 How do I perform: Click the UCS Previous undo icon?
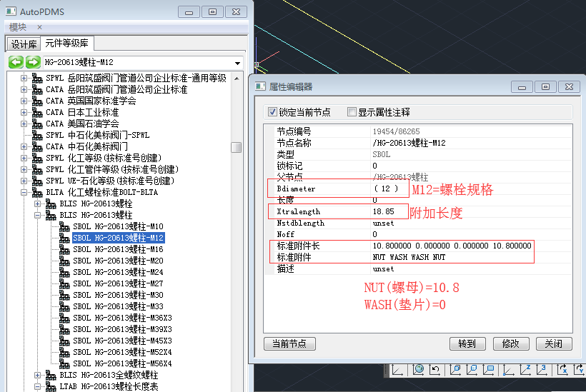436,370
